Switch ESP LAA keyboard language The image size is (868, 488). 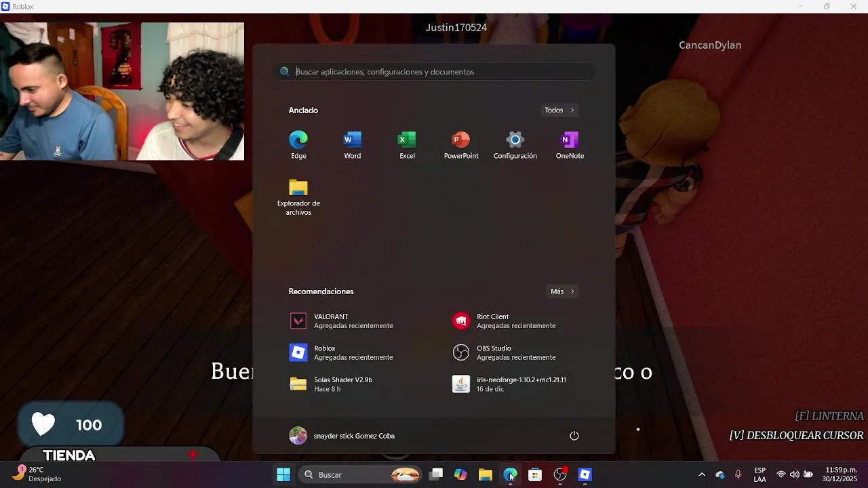(760, 474)
